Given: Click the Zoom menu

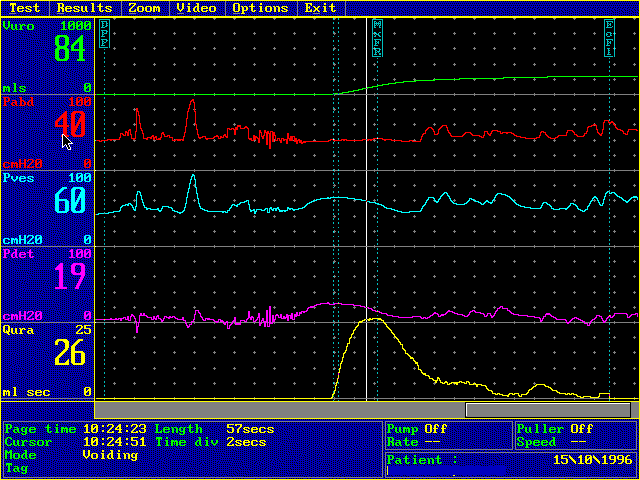Looking at the screenshot, I should coord(144,7).
